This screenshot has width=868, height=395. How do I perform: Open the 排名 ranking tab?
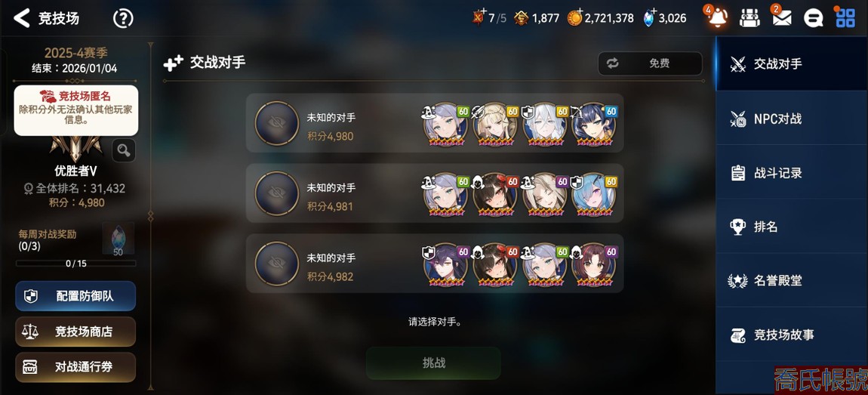[792, 227]
